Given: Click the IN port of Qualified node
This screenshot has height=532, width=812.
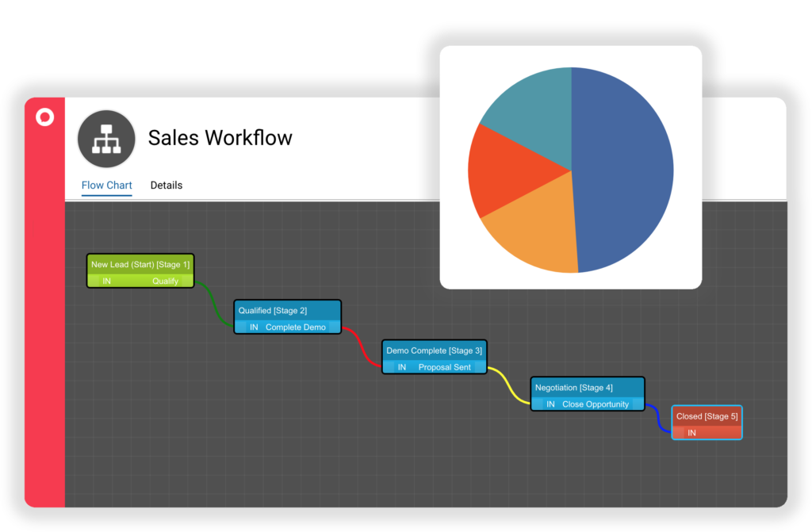Looking at the screenshot, I should point(254,327).
